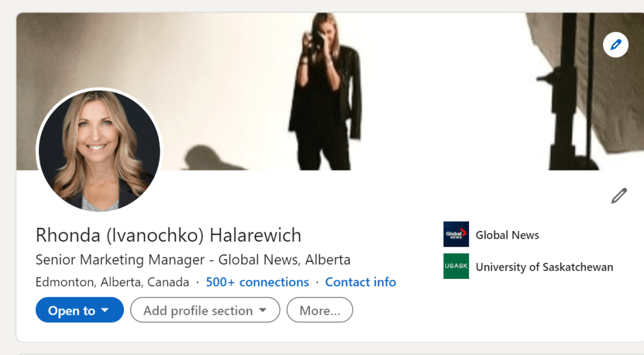Open the University of Saskatchewan link
This screenshot has width=644, height=355.
(544, 267)
